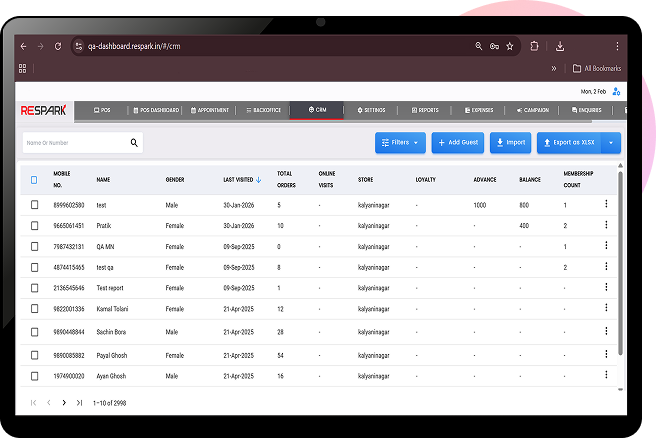Click the Add Guest button

tap(457, 143)
